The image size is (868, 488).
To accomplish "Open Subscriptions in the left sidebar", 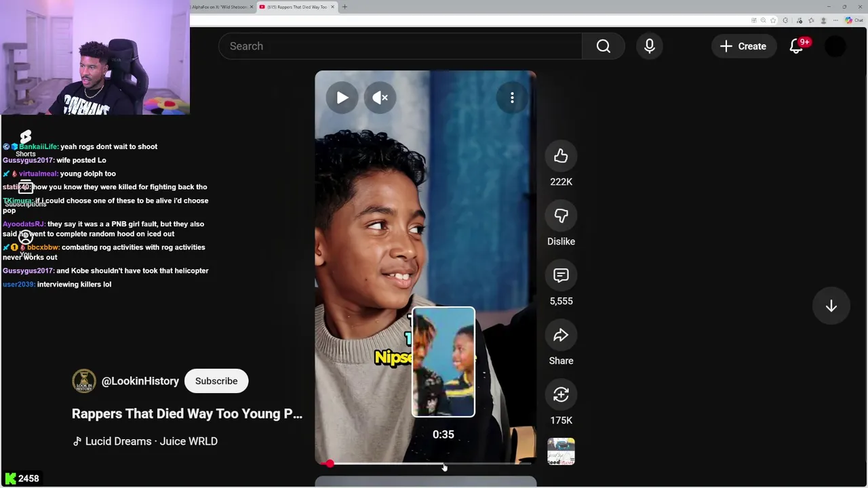I will pos(25,194).
